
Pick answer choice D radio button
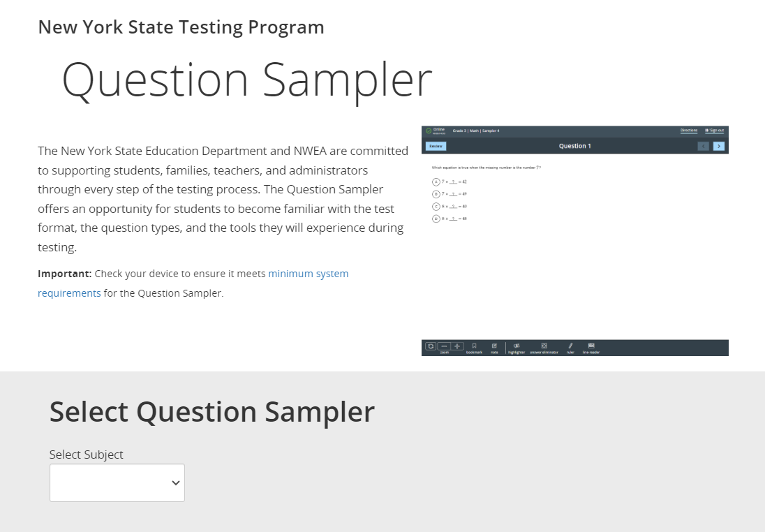tap(436, 219)
